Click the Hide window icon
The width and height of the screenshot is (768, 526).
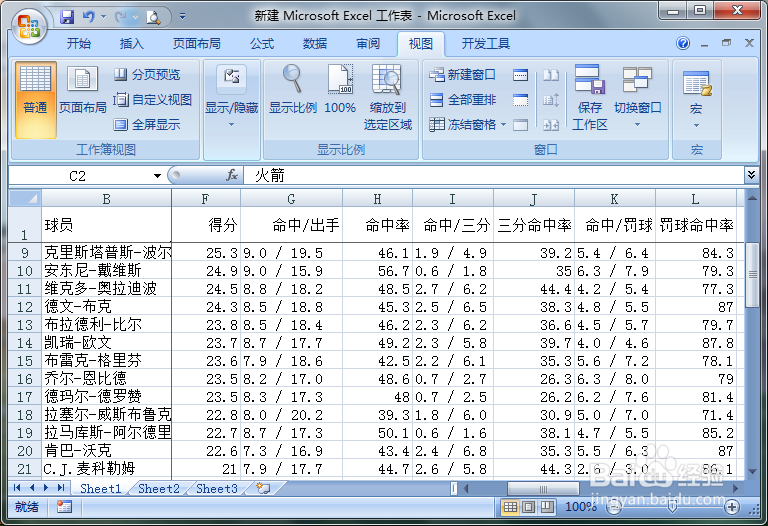pyautogui.click(x=520, y=100)
